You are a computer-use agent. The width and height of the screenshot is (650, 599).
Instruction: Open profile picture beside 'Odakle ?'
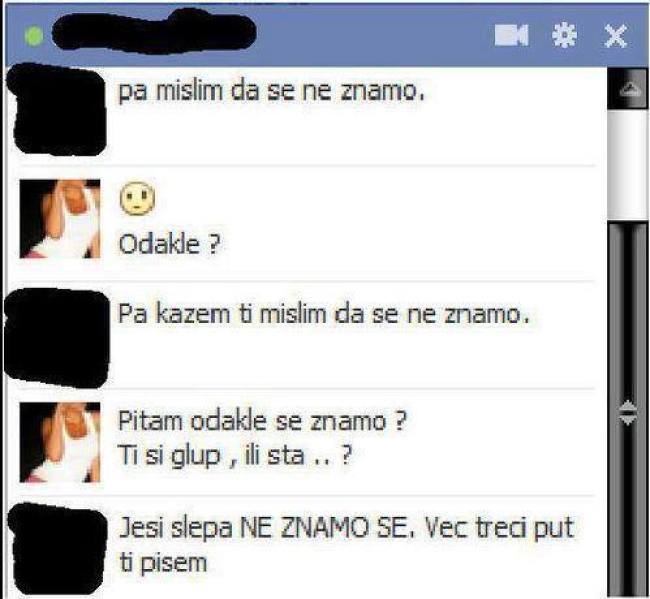click(60, 219)
